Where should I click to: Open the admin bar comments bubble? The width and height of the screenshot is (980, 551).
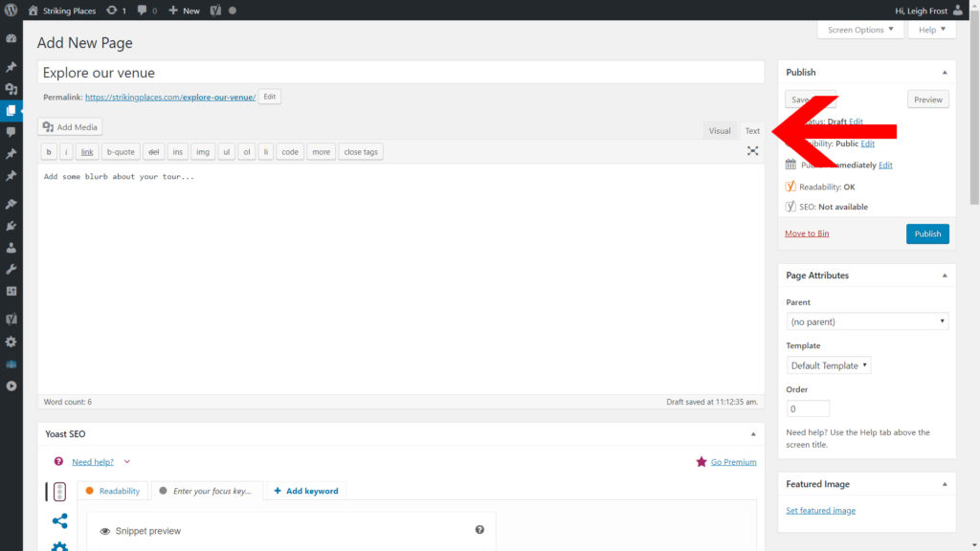click(147, 11)
